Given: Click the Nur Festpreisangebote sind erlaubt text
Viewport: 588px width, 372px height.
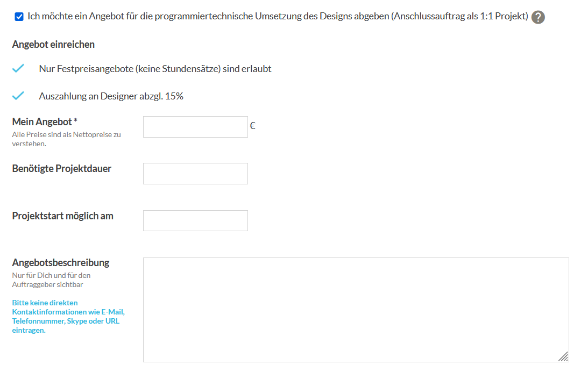Looking at the screenshot, I should (155, 69).
